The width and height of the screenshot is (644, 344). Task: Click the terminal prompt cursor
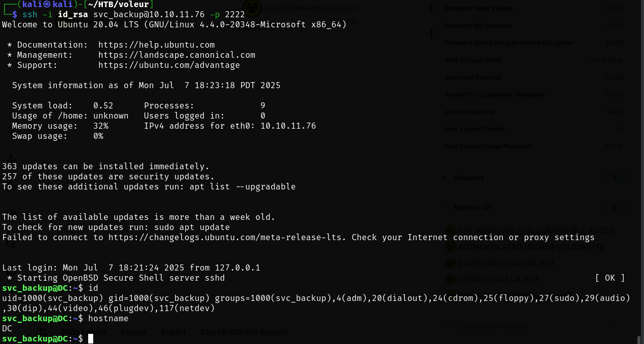91,338
